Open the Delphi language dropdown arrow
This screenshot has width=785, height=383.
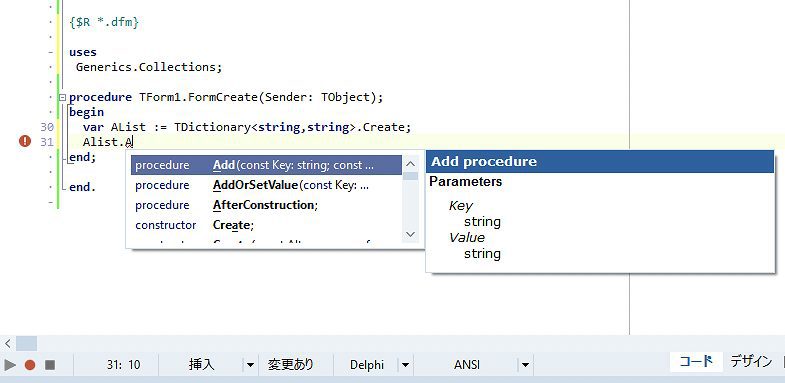[406, 365]
